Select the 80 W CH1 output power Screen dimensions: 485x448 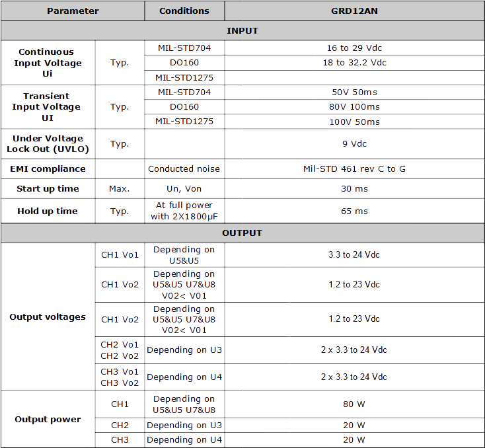click(354, 404)
